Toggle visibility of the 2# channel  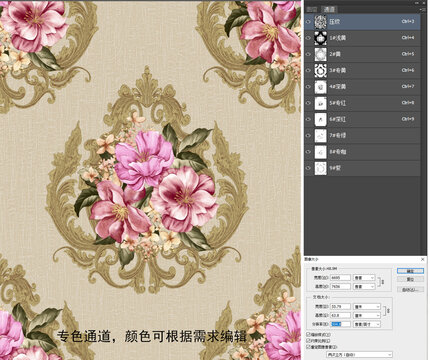[x=308, y=54]
